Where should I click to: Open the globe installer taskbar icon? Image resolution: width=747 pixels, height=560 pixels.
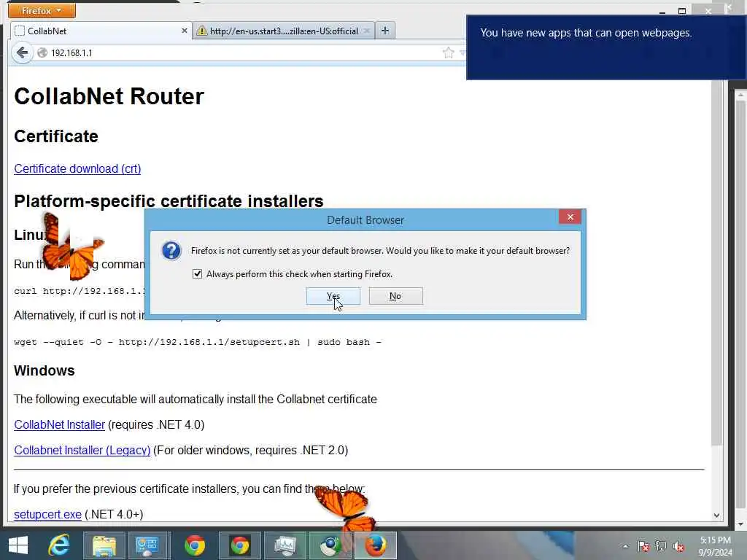pyautogui.click(x=330, y=545)
